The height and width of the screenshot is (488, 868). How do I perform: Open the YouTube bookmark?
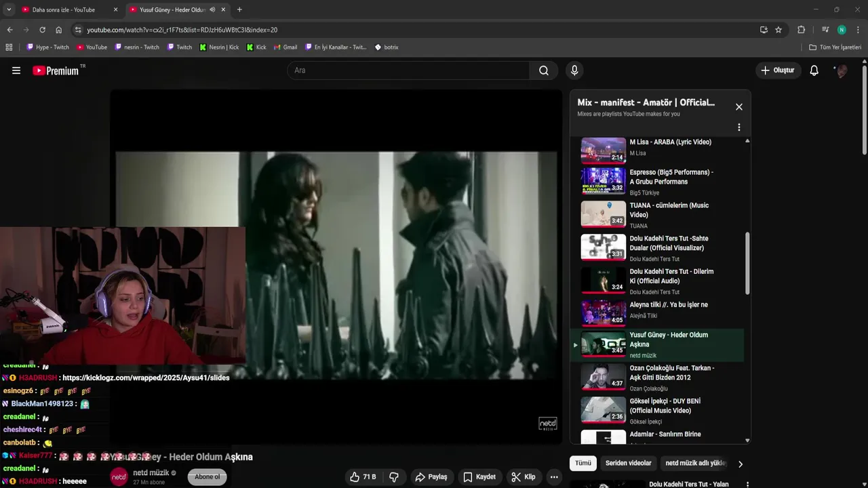[x=92, y=47]
